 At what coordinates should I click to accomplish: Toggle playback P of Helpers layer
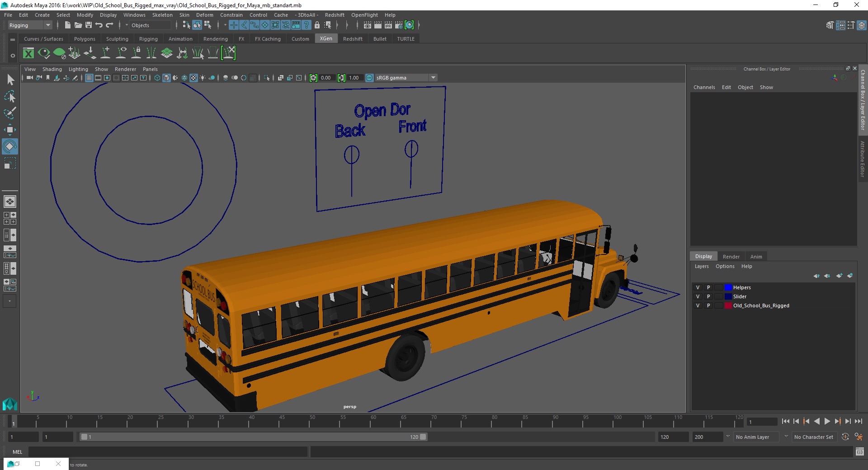(708, 287)
